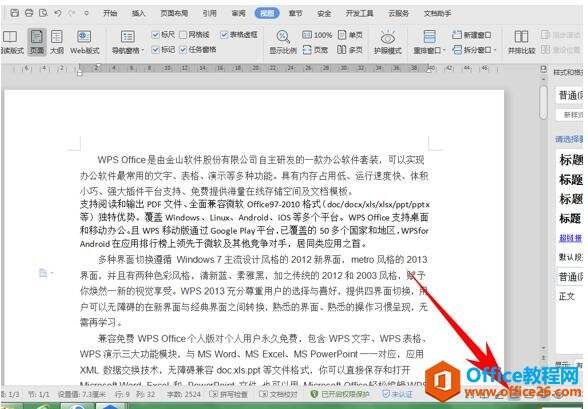Open the 页面布局 Page Layout tab
Screen dimensions: 588x409
pos(174,13)
